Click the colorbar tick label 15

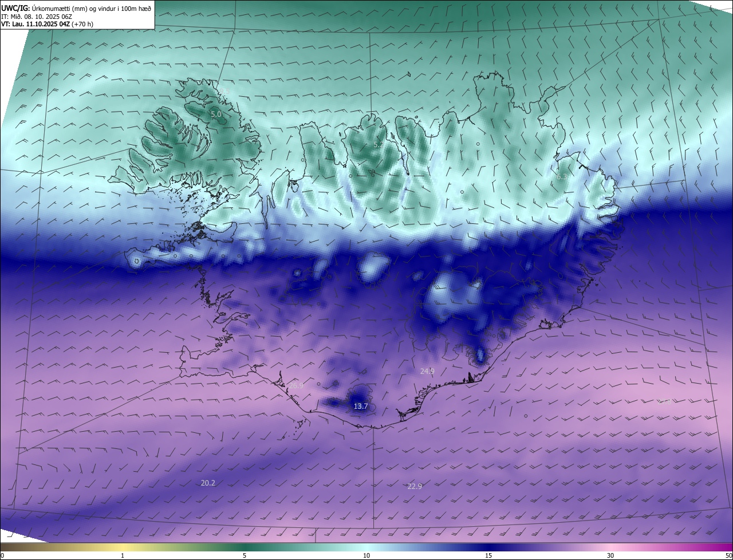[x=488, y=556]
